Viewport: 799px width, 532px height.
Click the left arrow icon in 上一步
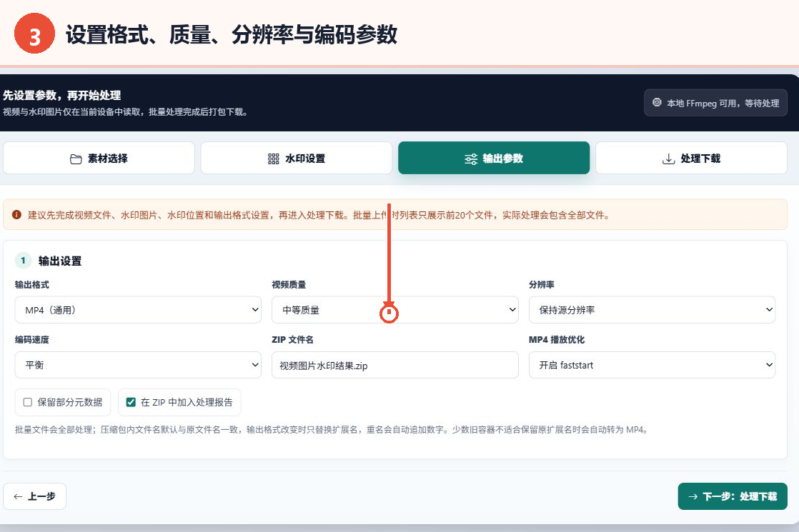point(18,496)
